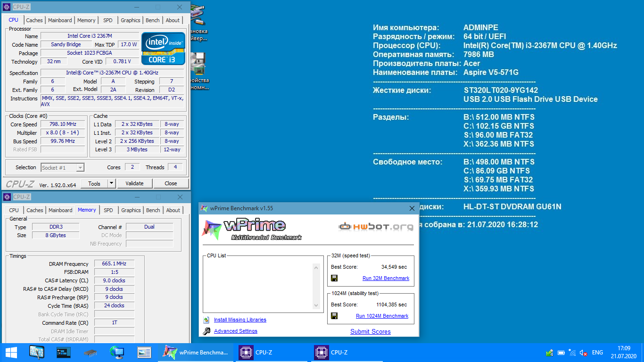Open Graphics tab in CPU-Z processor window

point(131,20)
